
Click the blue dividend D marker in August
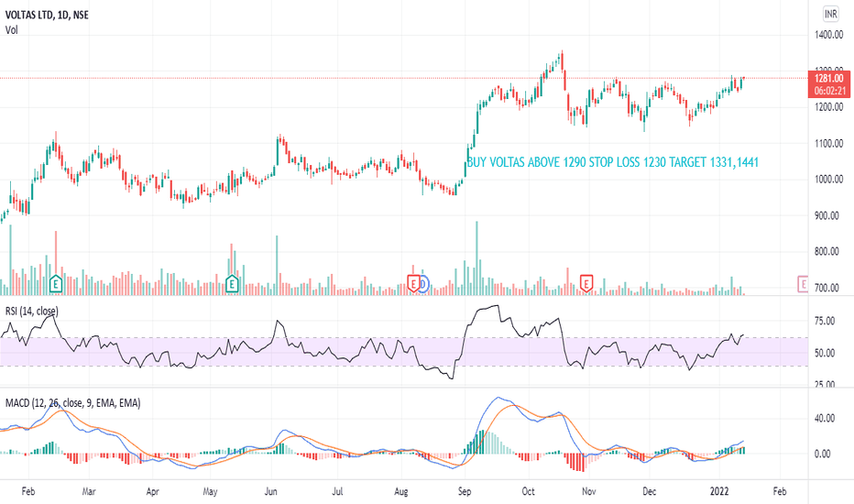coord(423,283)
